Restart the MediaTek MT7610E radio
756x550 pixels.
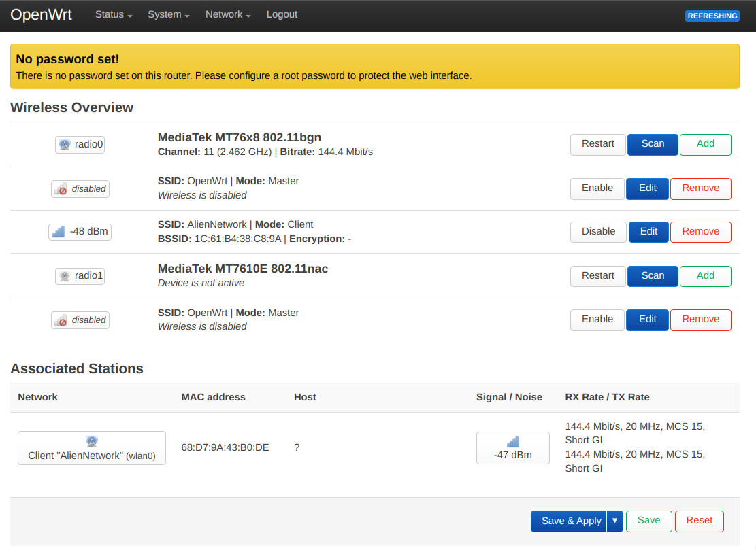[597, 276]
